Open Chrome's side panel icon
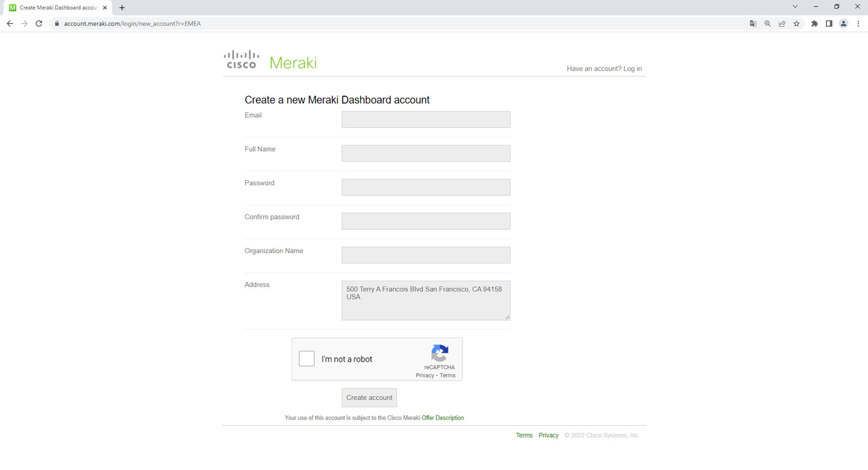 [x=828, y=23]
